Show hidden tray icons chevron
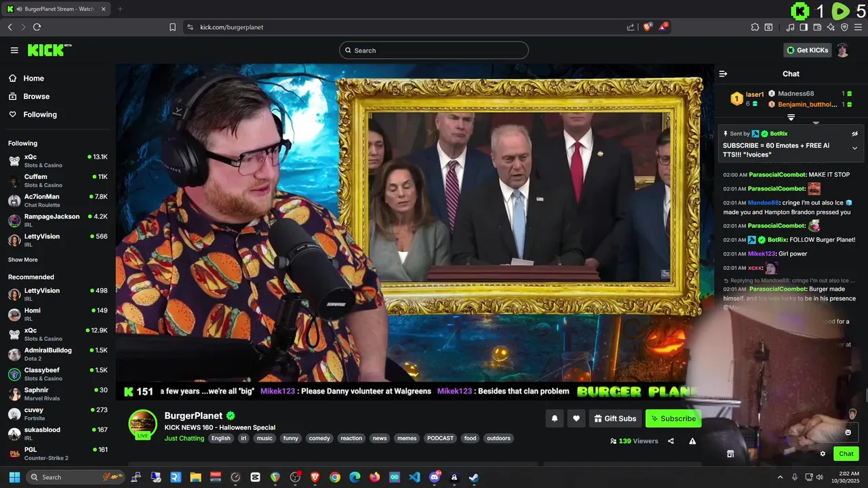 coord(780,477)
